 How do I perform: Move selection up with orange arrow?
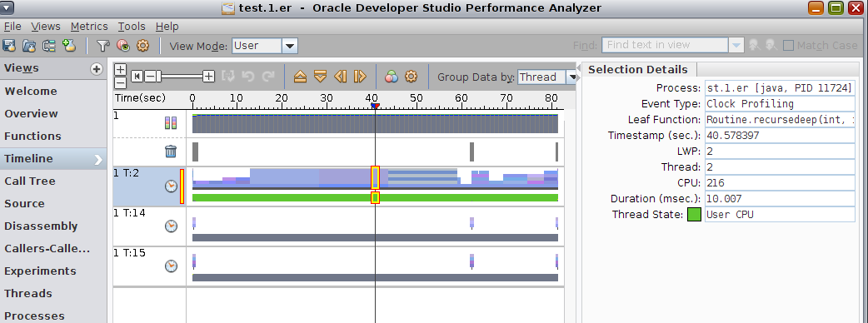pos(300,77)
